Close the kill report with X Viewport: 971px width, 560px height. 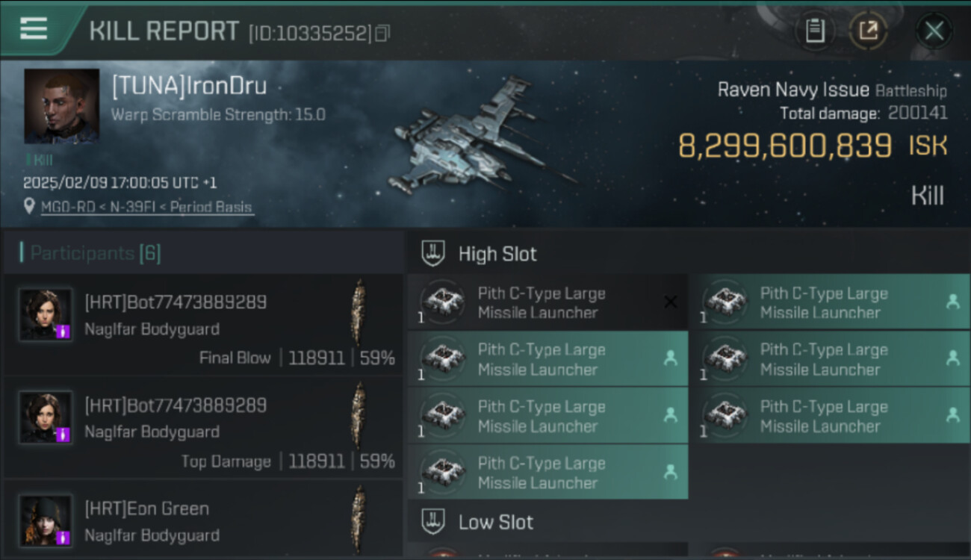(934, 31)
